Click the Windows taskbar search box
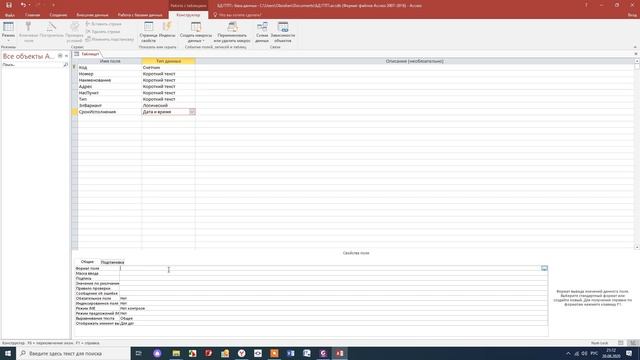This screenshot has width=640, height=360. pyautogui.click(x=73, y=353)
